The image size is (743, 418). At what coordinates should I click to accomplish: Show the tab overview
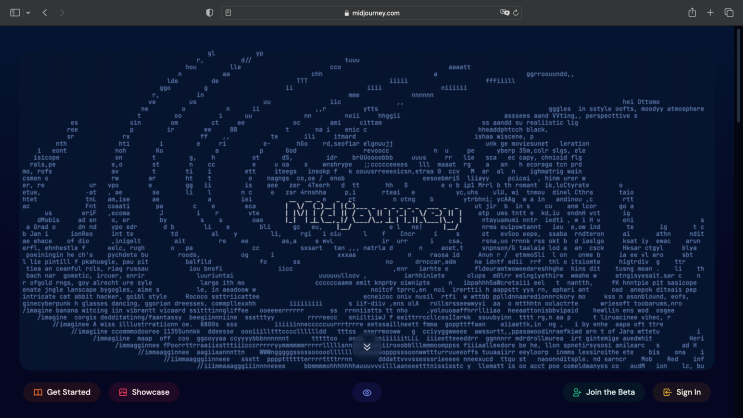[x=729, y=13]
